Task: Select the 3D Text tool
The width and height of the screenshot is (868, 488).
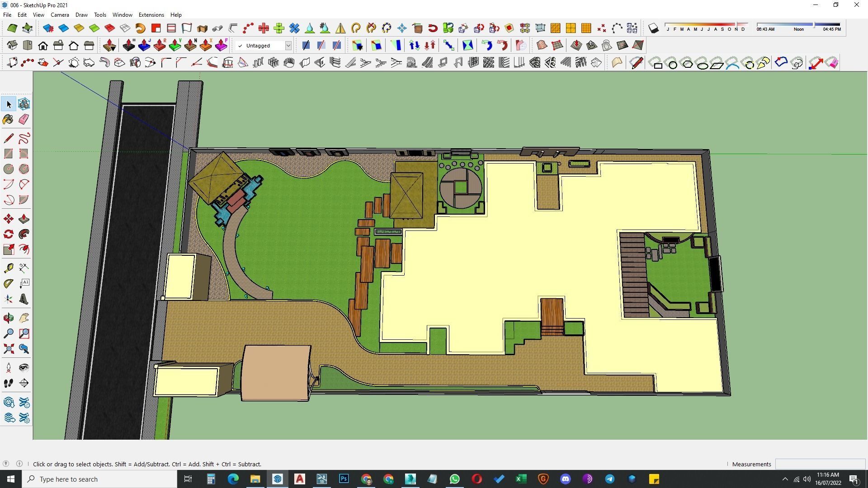Action: pyautogui.click(x=24, y=299)
